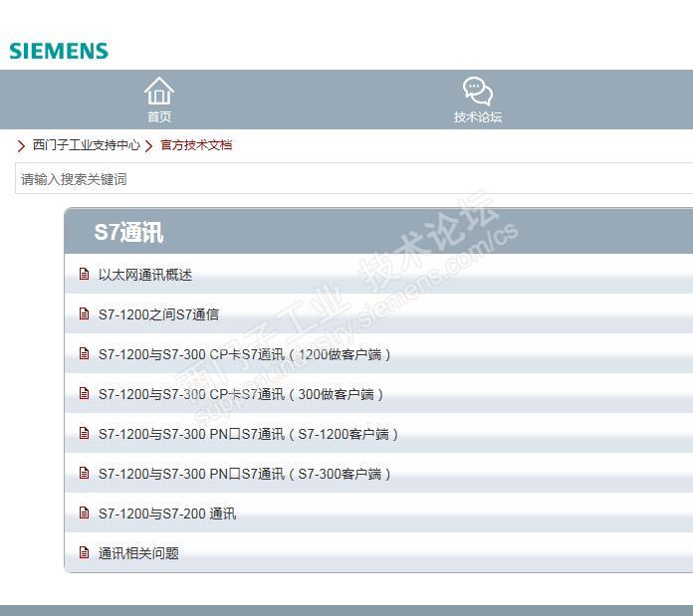This screenshot has height=616, width=693.
Task: Open breadcrumb 西门子工业支持中心
Action: point(87,145)
